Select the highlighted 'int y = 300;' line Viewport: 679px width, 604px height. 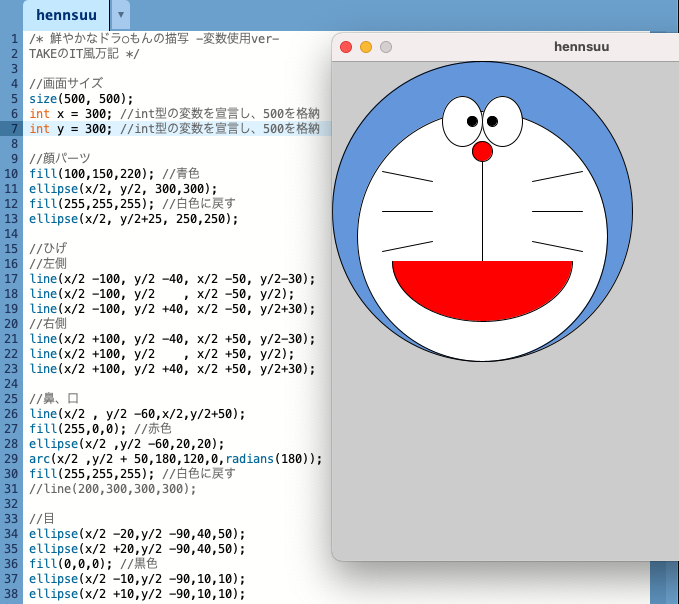coord(174,129)
